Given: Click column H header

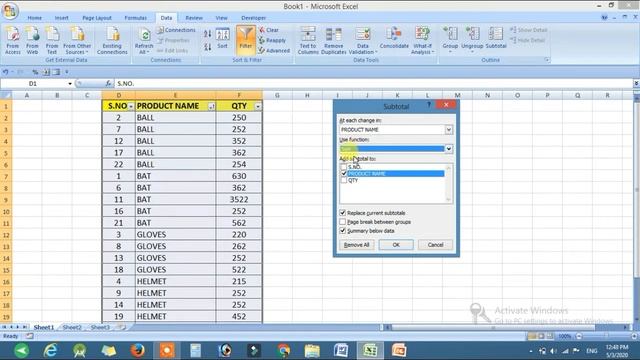Looking at the screenshot, I should click(x=307, y=95).
